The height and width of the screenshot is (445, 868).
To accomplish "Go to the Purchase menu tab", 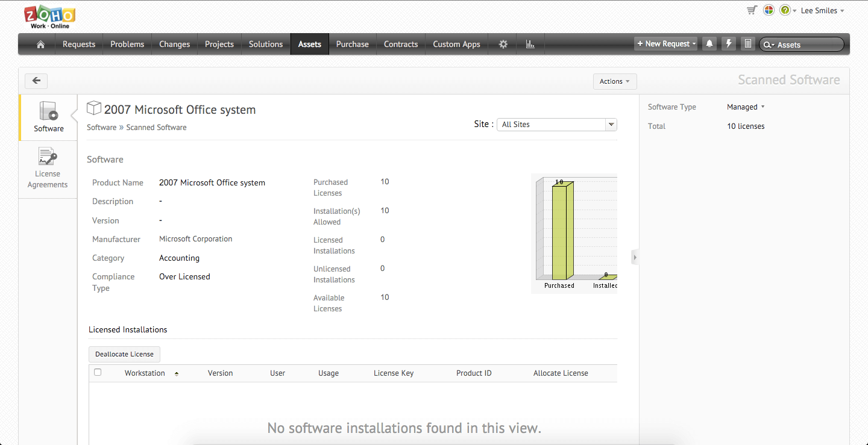I will pyautogui.click(x=352, y=45).
